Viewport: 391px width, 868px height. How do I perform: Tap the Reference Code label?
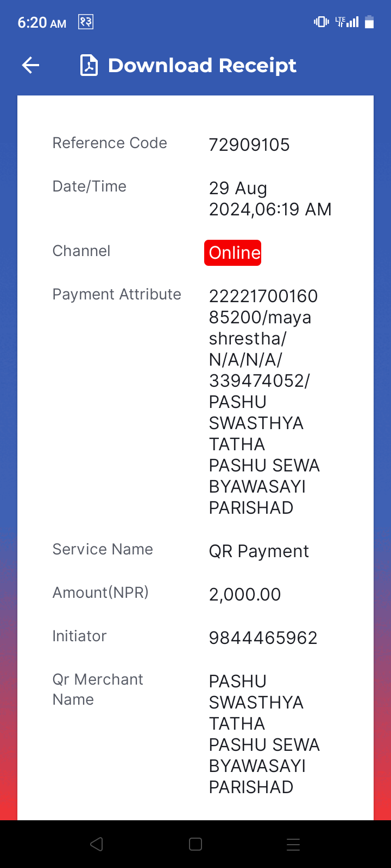(110, 143)
